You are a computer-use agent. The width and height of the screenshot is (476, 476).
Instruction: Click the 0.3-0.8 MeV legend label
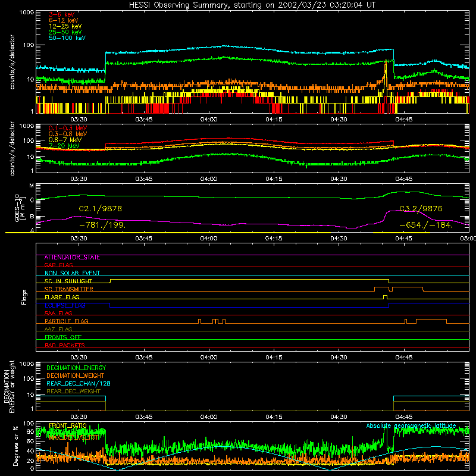coord(68,134)
